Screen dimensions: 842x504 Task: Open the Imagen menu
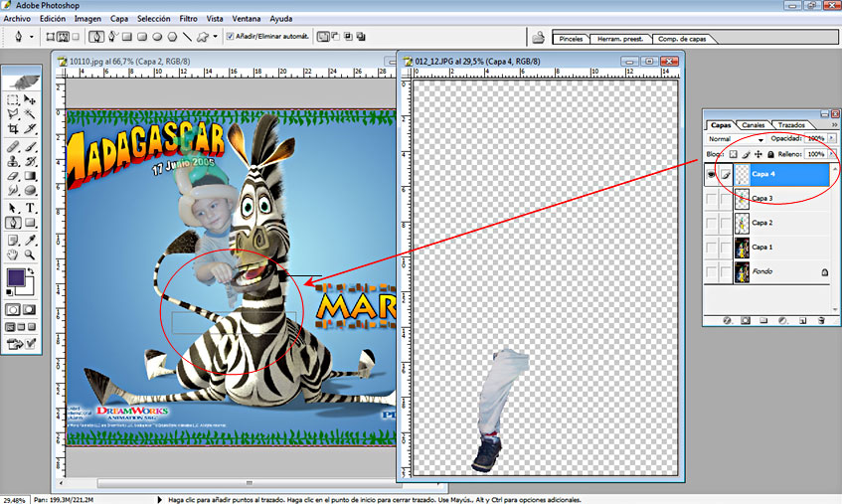(x=87, y=19)
